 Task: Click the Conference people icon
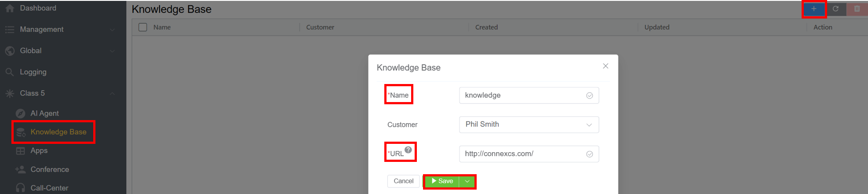click(x=20, y=169)
